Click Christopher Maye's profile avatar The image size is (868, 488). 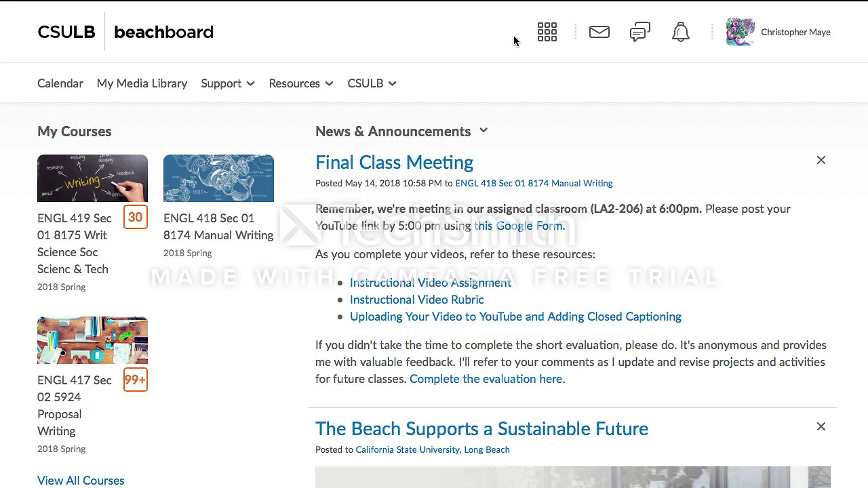[741, 32]
